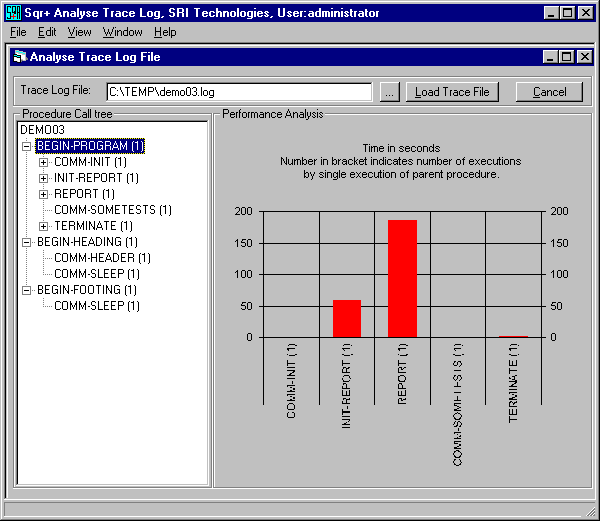The image size is (600, 521).
Task: Click the Sqr+ application icon in title bar
Action: 13,13
